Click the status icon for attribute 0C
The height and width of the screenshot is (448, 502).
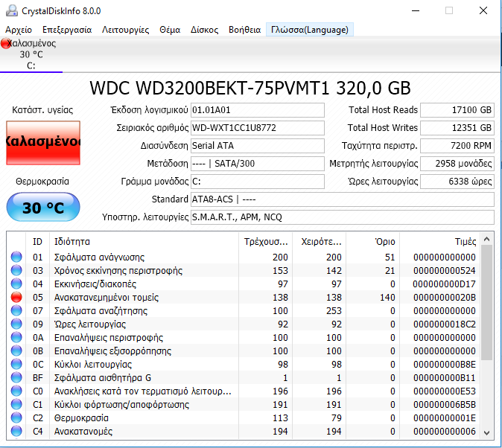(x=16, y=365)
